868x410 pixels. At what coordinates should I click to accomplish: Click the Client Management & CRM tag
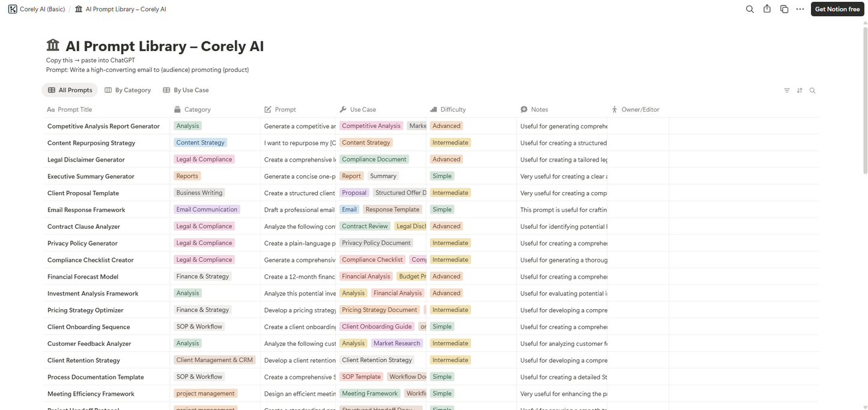[214, 360]
